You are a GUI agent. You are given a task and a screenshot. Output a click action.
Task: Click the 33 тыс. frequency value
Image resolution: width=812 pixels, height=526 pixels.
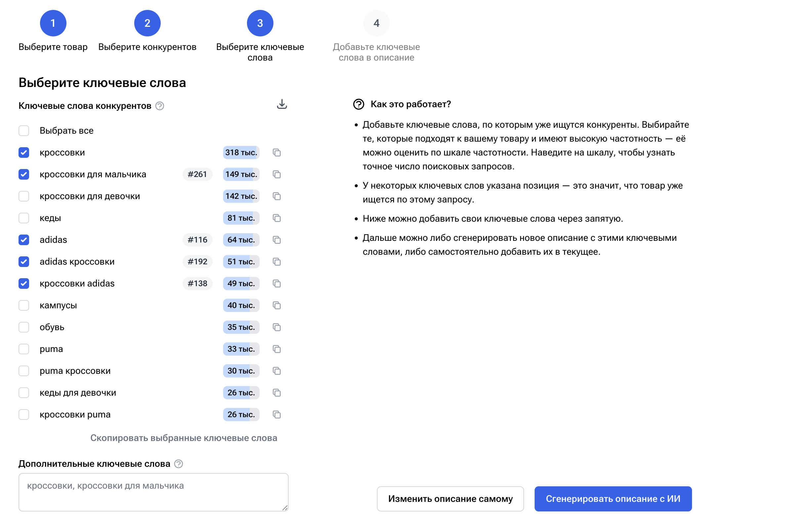pyautogui.click(x=241, y=349)
